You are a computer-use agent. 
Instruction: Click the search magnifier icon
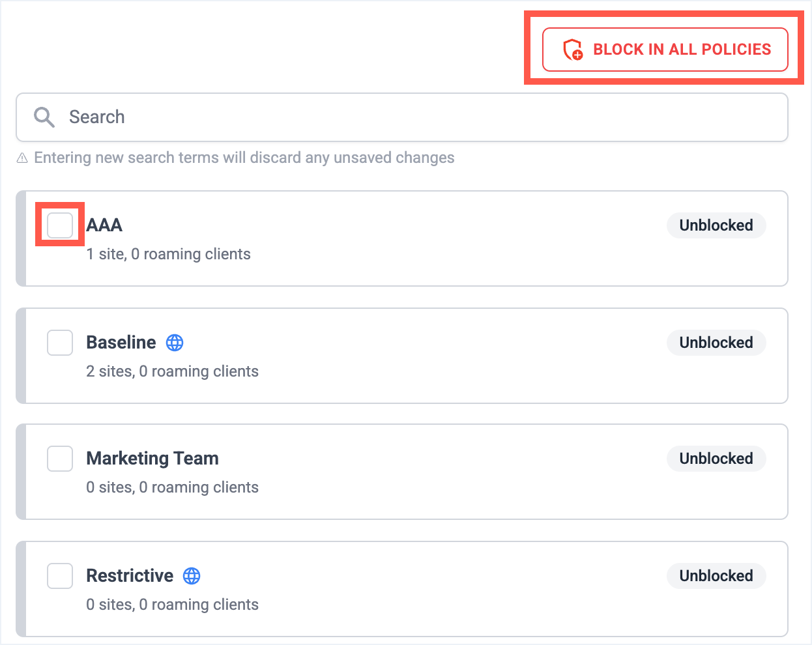click(x=44, y=117)
